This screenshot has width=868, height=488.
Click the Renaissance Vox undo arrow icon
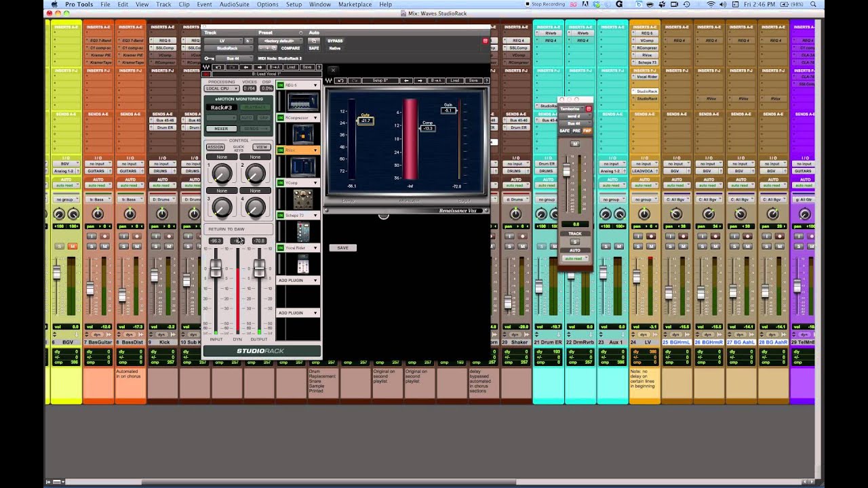[341, 81]
